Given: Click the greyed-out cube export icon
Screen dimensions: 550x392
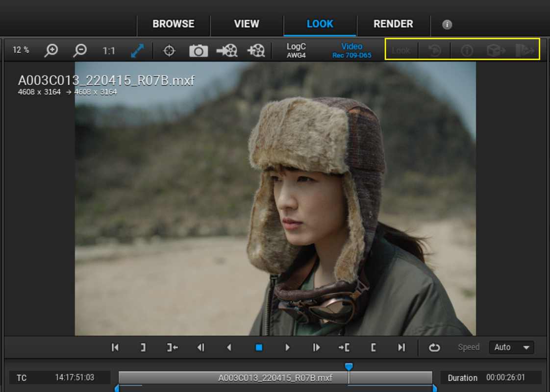Looking at the screenshot, I should (496, 50).
